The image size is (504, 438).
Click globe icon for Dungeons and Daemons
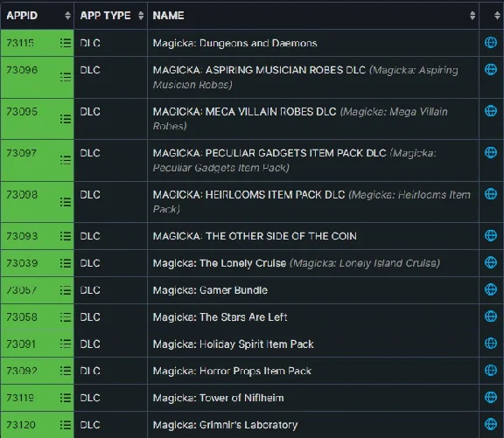point(491,42)
